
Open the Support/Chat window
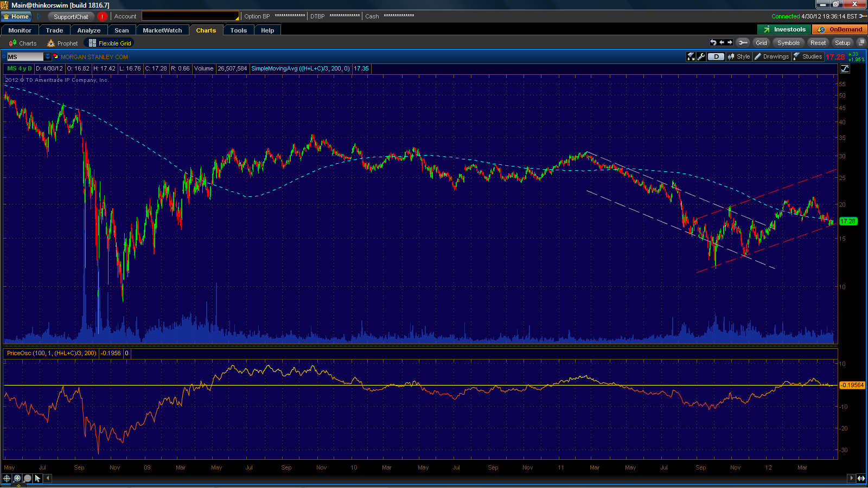pyautogui.click(x=71, y=16)
